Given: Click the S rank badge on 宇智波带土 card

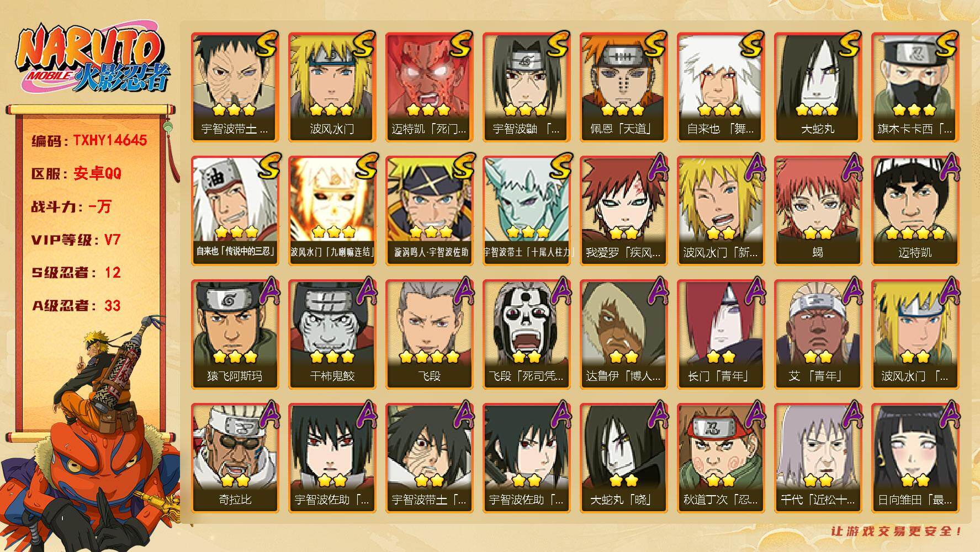Looking at the screenshot, I should [266, 45].
